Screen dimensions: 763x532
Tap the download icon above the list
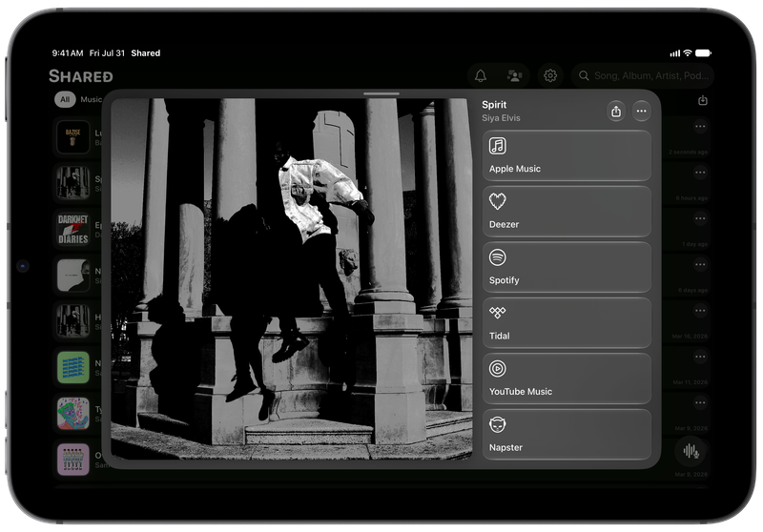pyautogui.click(x=703, y=100)
